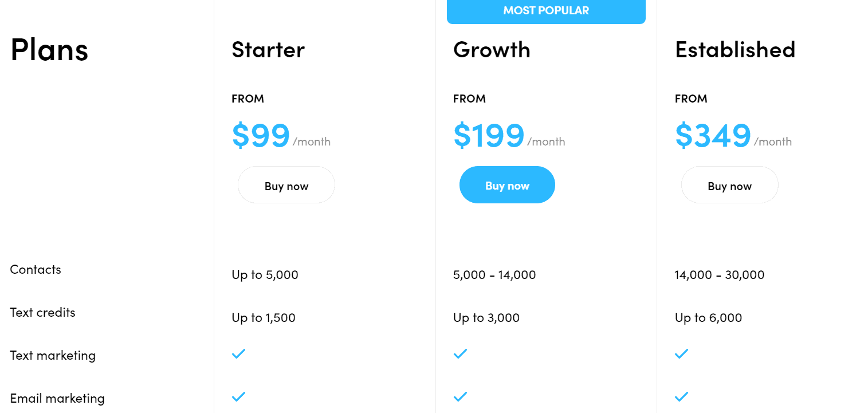The height and width of the screenshot is (413, 868).
Task: Click the Text marketing checkmark under Established
Action: click(681, 354)
